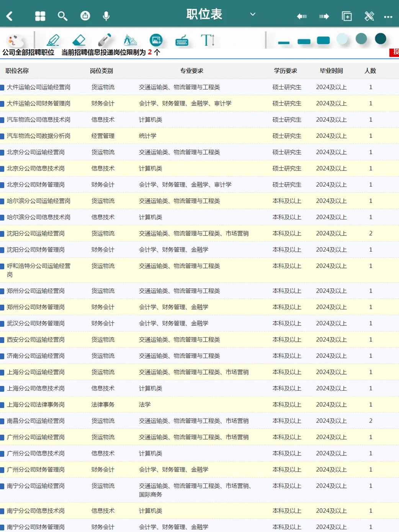This screenshot has width=399, height=532.
Task: Pick the medium teal color swatch
Action: [361, 39]
